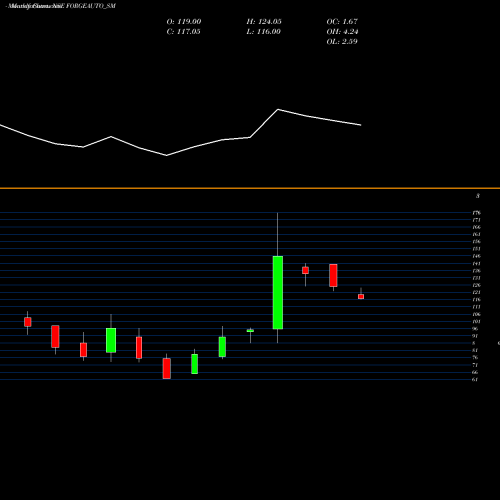Click the 61 price axis label
This screenshot has width=500, height=500.
point(475,380)
